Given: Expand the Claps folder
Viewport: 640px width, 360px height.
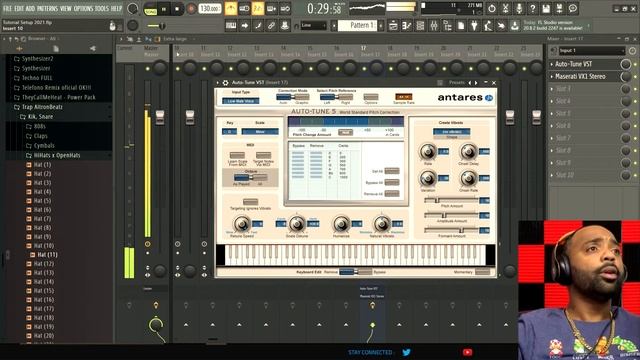Looking at the screenshot, I should click(37, 136).
